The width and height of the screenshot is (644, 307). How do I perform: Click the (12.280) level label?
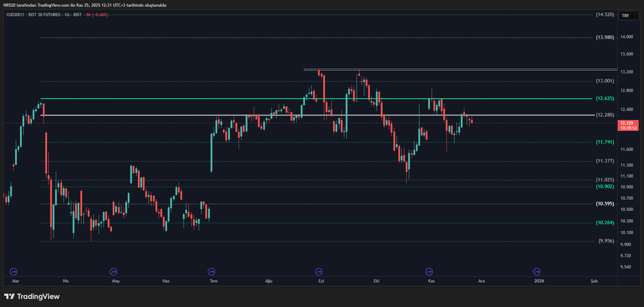pos(605,115)
